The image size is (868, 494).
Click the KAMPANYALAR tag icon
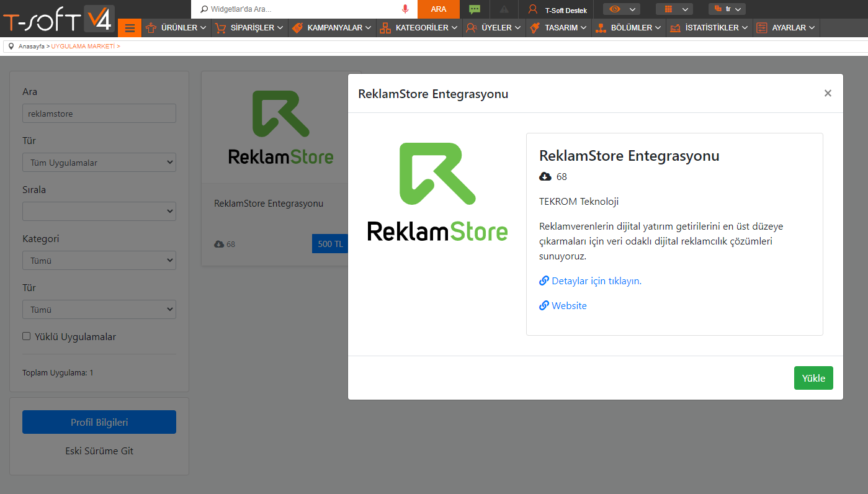[297, 28]
